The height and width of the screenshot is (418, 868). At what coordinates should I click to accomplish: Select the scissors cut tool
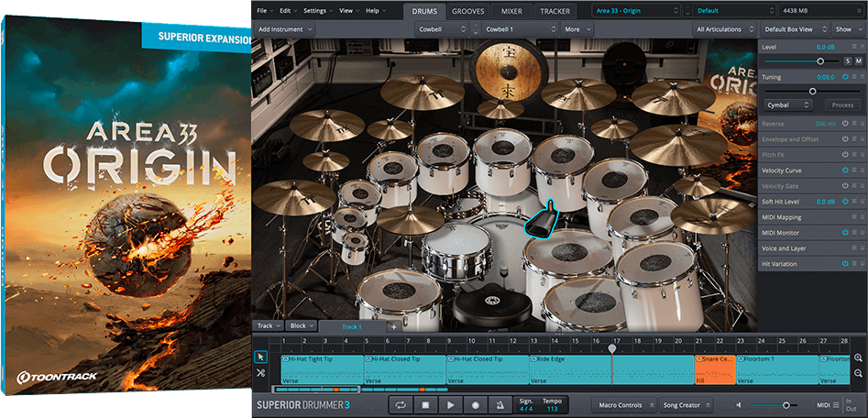(260, 373)
